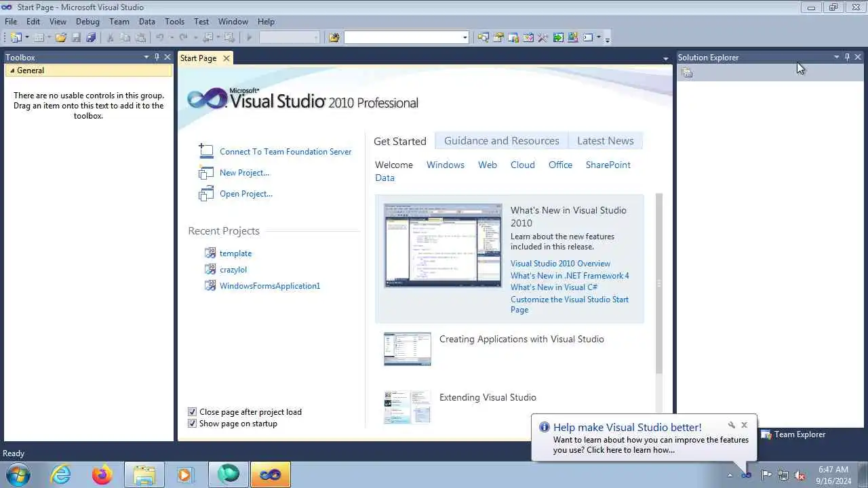Open the Team menu
This screenshot has width=868, height=488.
click(119, 22)
